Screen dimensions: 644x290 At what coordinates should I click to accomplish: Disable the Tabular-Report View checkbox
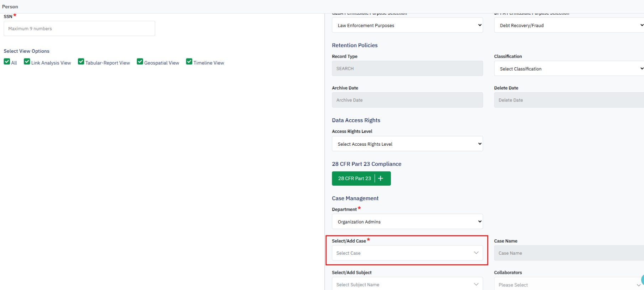pyautogui.click(x=81, y=62)
